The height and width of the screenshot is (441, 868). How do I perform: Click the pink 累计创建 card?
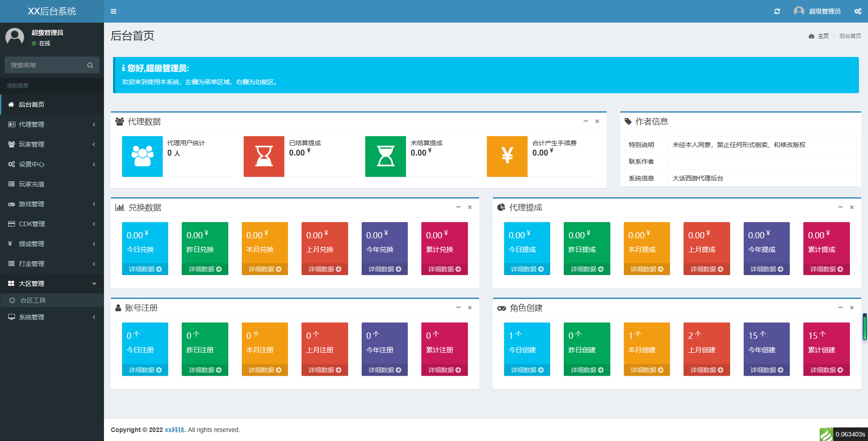[x=826, y=344]
